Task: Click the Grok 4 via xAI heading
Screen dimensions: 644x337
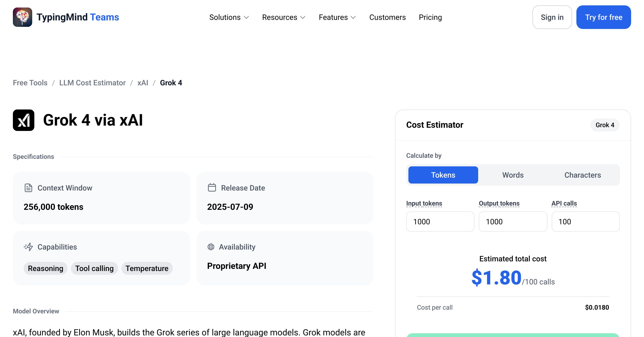Action: (93, 120)
